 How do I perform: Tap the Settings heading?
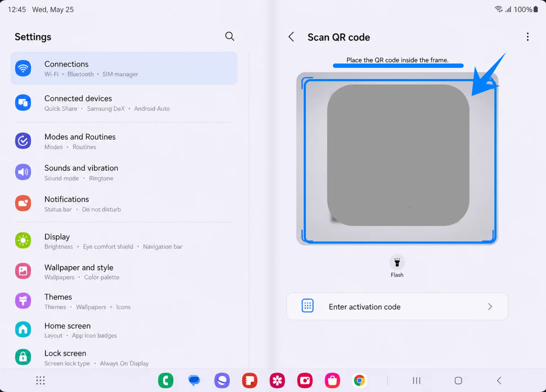pyautogui.click(x=33, y=37)
